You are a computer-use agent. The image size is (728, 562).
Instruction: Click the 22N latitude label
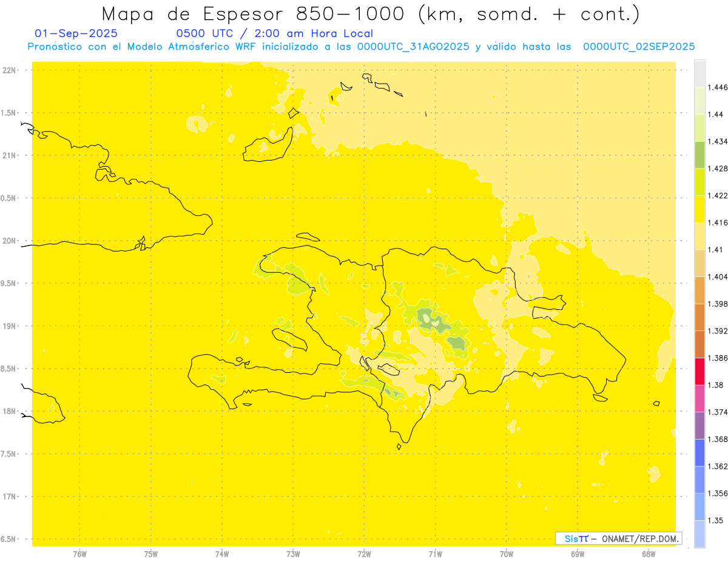click(9, 70)
